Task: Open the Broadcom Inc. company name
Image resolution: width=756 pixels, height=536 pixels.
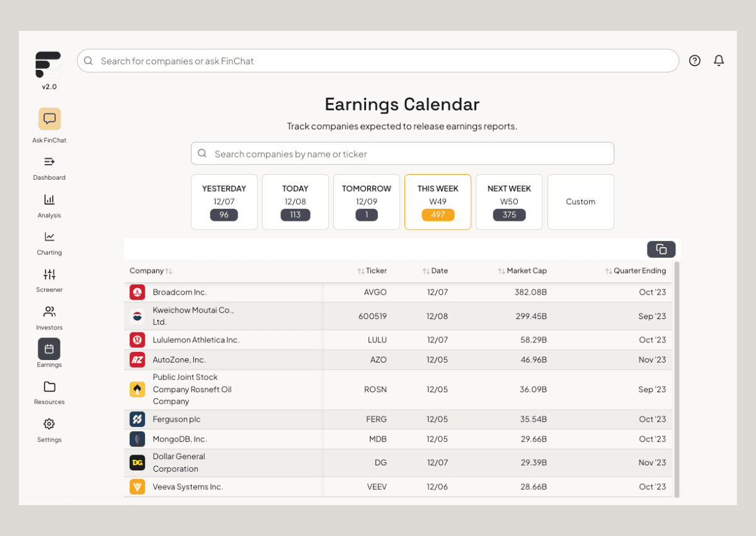Action: click(x=180, y=293)
